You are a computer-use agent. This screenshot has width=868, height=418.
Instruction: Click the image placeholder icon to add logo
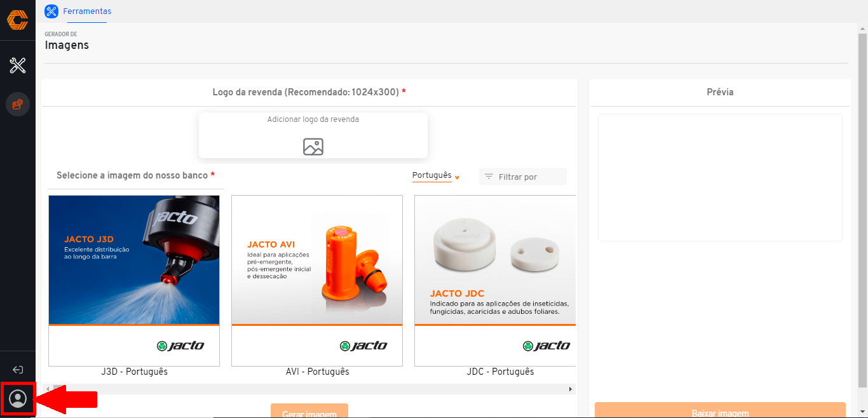313,147
